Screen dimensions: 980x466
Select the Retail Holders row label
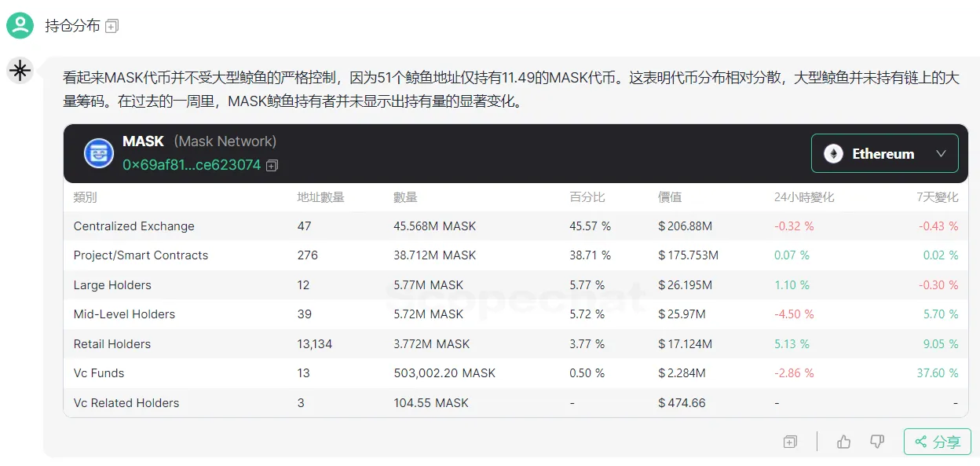pyautogui.click(x=112, y=344)
